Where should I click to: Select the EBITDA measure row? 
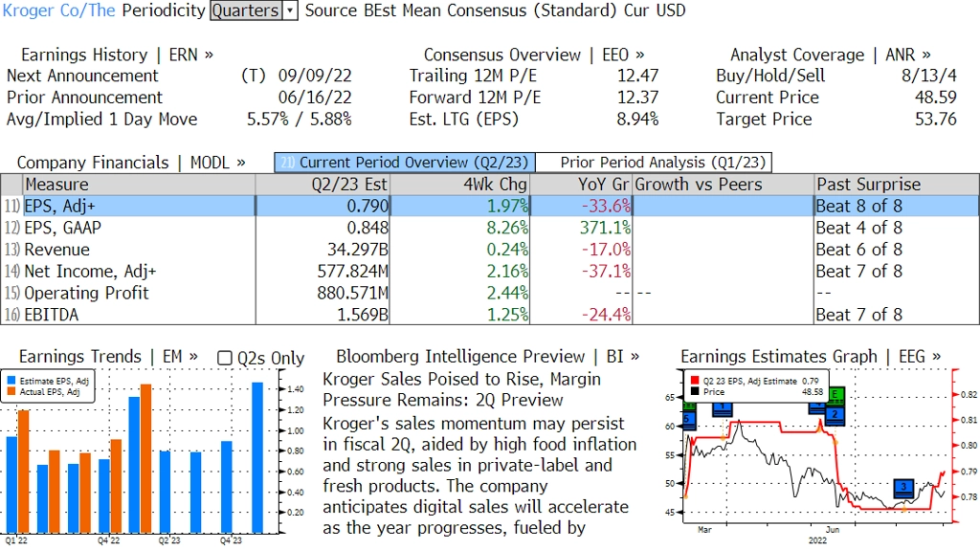pyautogui.click(x=490, y=315)
